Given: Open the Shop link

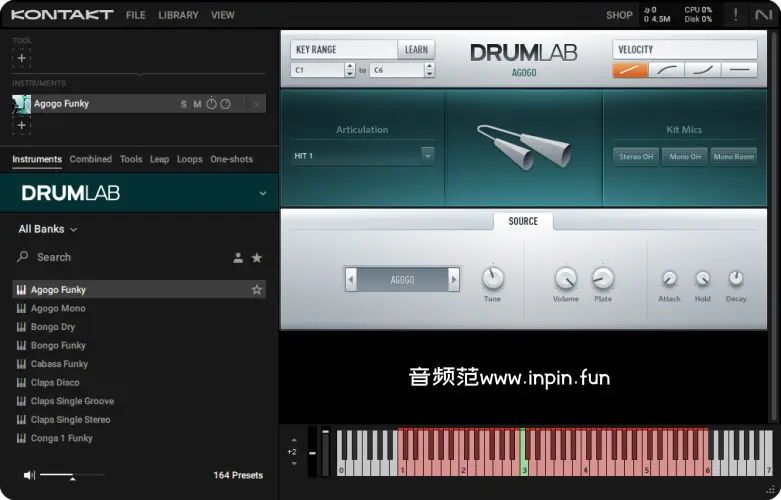Looking at the screenshot, I should click(619, 15).
